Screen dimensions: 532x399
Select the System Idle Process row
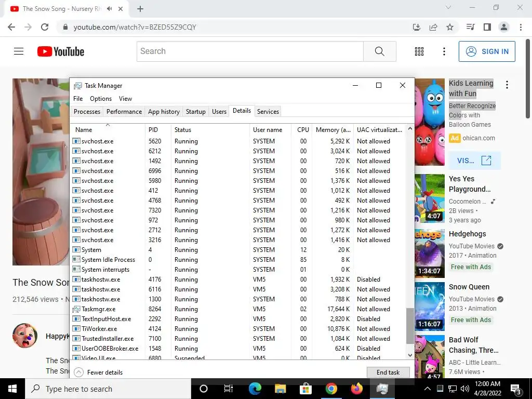tap(238, 260)
